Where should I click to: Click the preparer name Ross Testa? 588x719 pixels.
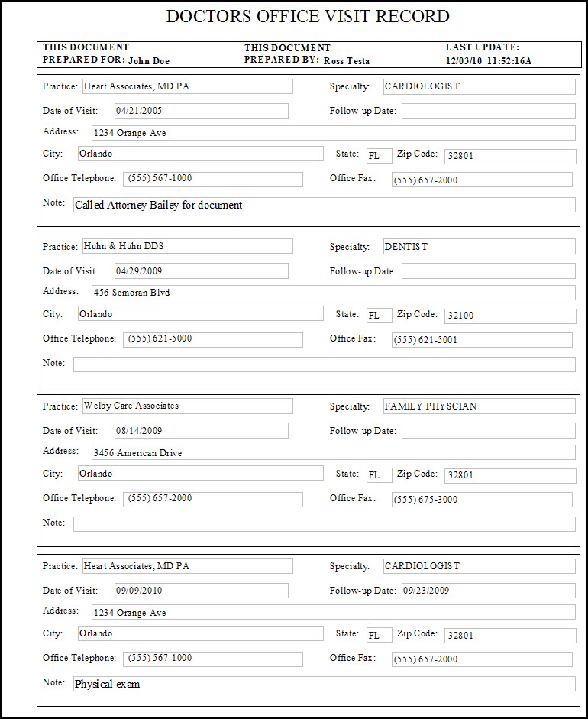tap(347, 61)
